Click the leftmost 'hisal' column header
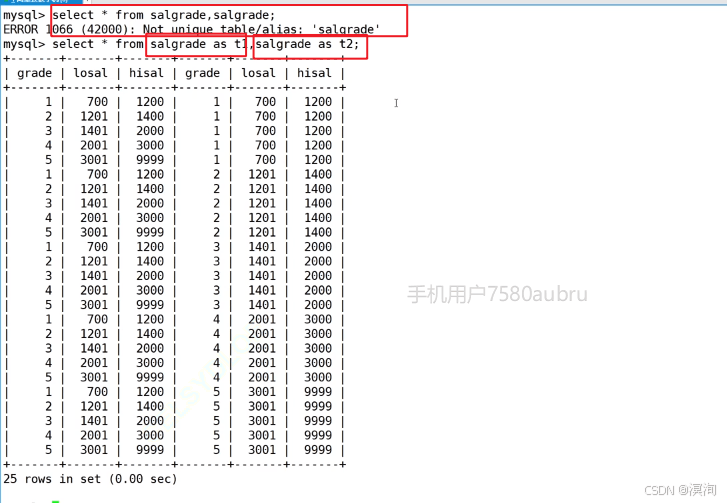This screenshot has height=503, width=727. (146, 73)
